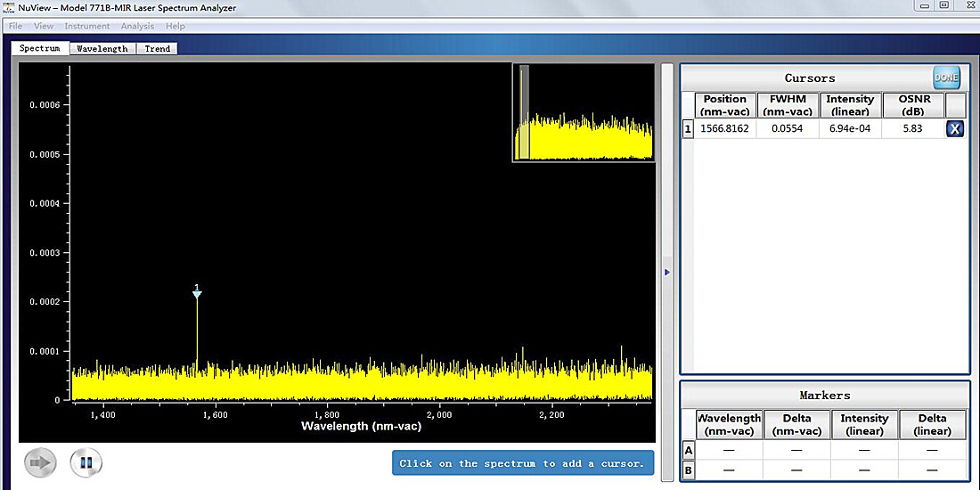Open the Help menu
The height and width of the screenshot is (490, 980).
pos(176,26)
